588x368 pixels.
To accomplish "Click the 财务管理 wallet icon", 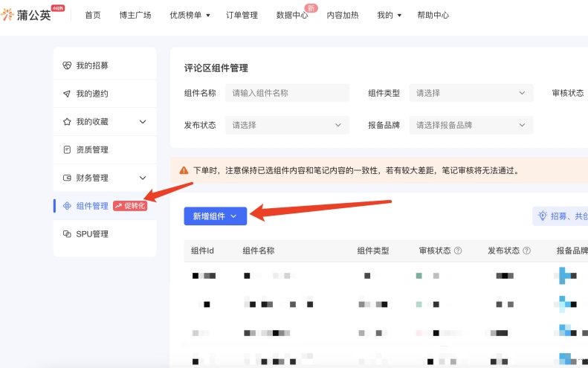I will click(67, 178).
